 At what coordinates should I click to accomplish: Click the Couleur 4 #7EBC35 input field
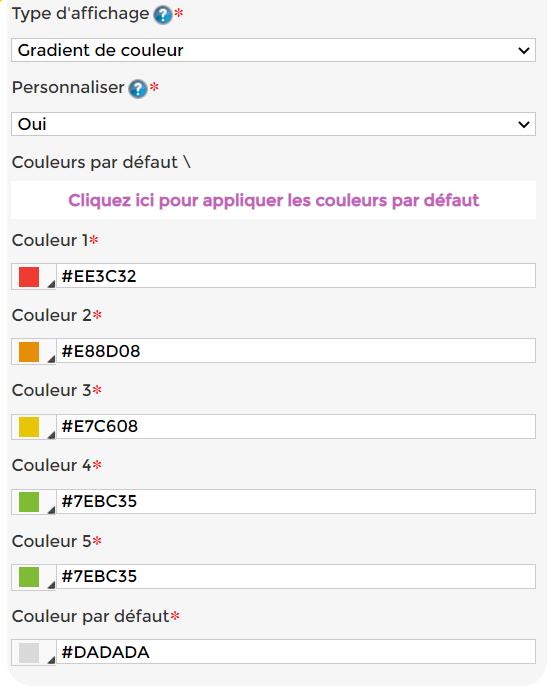coord(296,501)
